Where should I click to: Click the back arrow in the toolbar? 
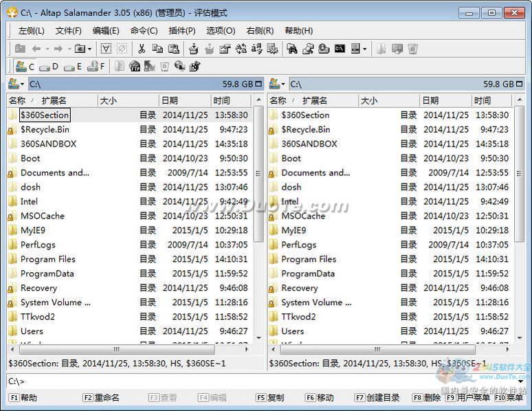click(x=36, y=49)
